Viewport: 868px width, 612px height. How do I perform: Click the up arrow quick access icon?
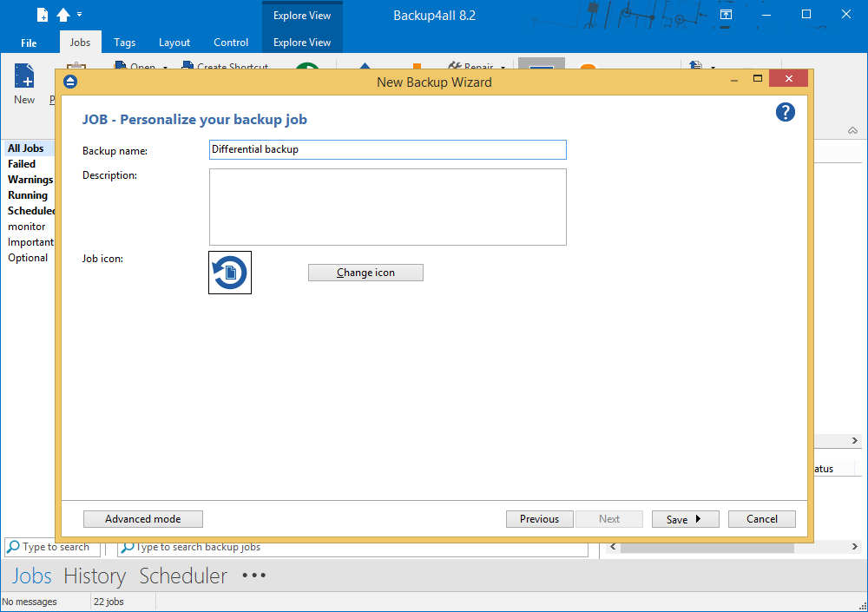coord(63,15)
